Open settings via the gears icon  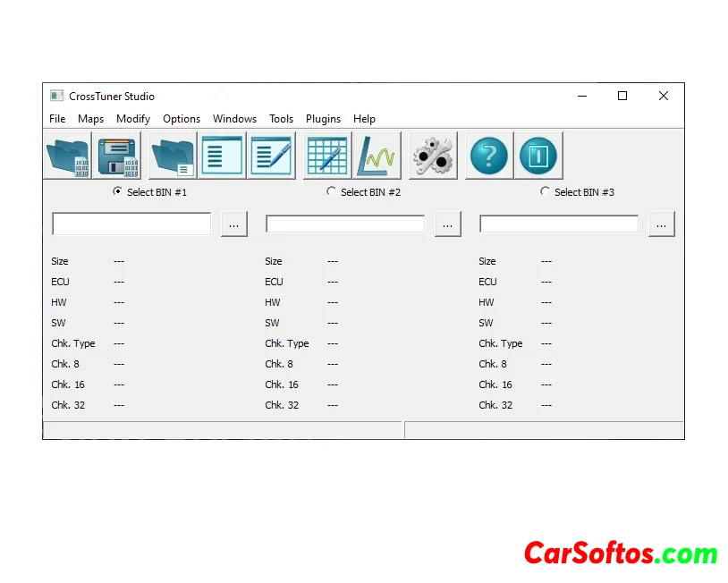click(x=433, y=156)
